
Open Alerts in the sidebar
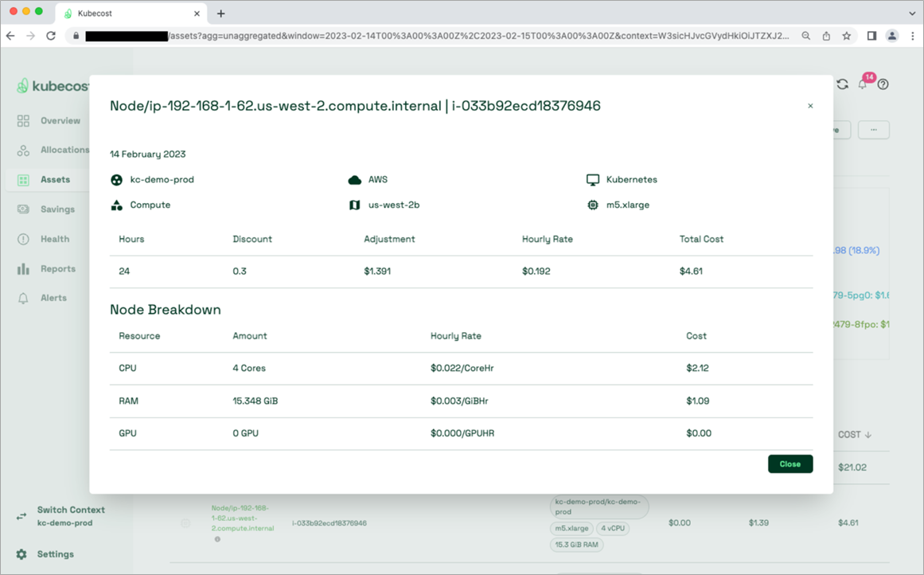click(x=53, y=298)
